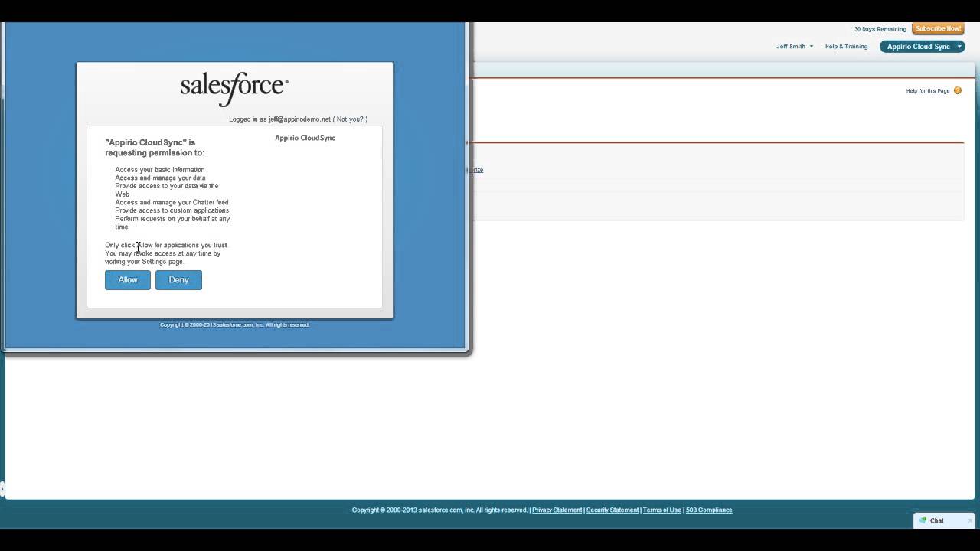Allow Appirio CloudSync access
The image size is (980, 551).
tap(127, 280)
